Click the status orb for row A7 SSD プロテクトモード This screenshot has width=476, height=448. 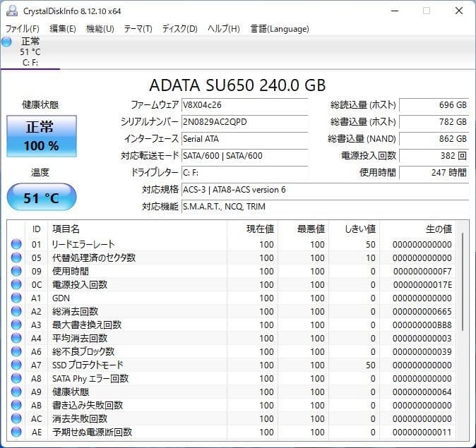coord(16,365)
